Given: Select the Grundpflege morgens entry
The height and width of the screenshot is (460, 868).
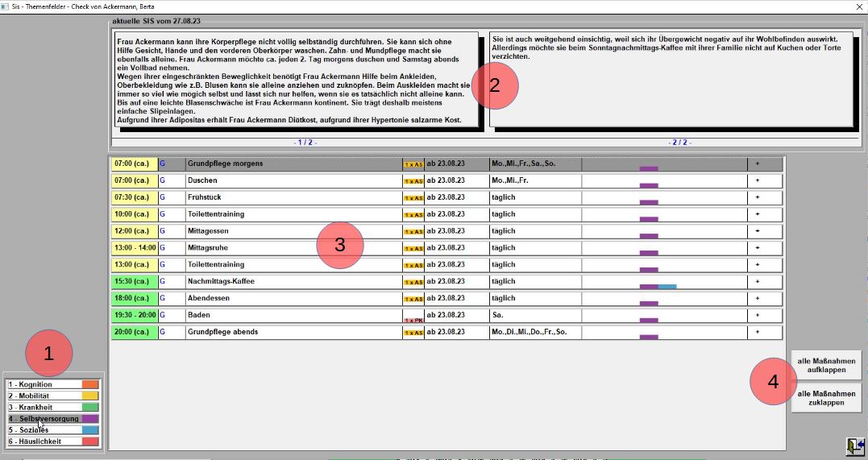Looking at the screenshot, I should 293,164.
